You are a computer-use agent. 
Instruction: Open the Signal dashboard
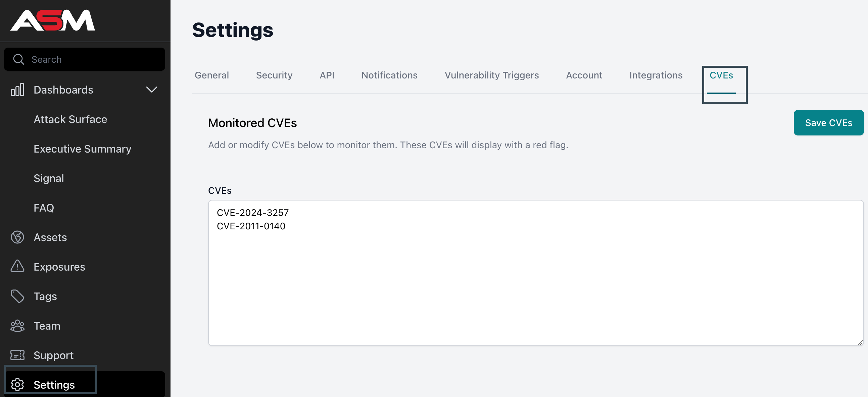(49, 178)
